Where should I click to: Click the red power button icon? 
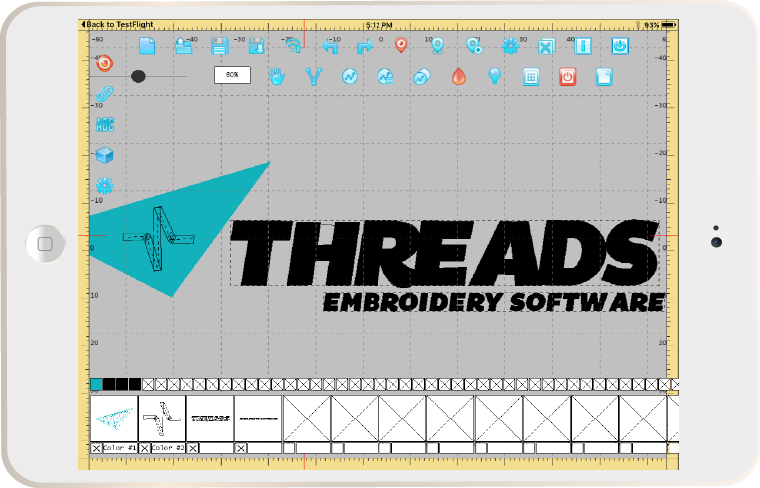coord(568,77)
